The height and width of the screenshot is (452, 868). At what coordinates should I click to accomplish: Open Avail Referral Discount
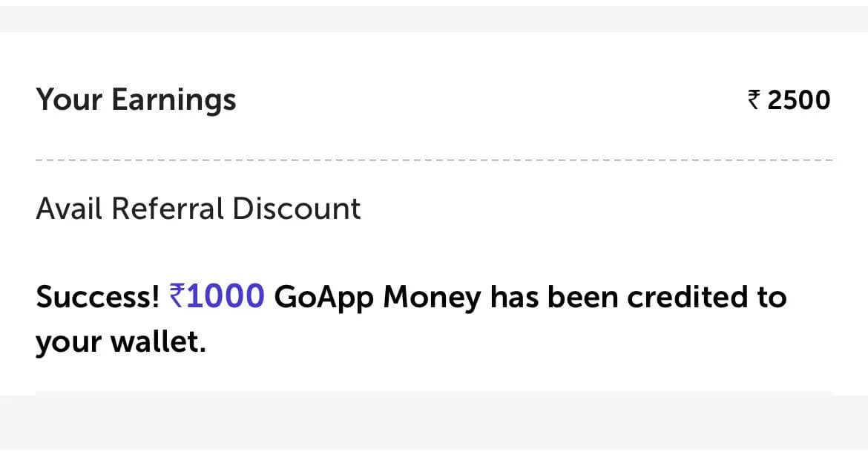(198, 209)
